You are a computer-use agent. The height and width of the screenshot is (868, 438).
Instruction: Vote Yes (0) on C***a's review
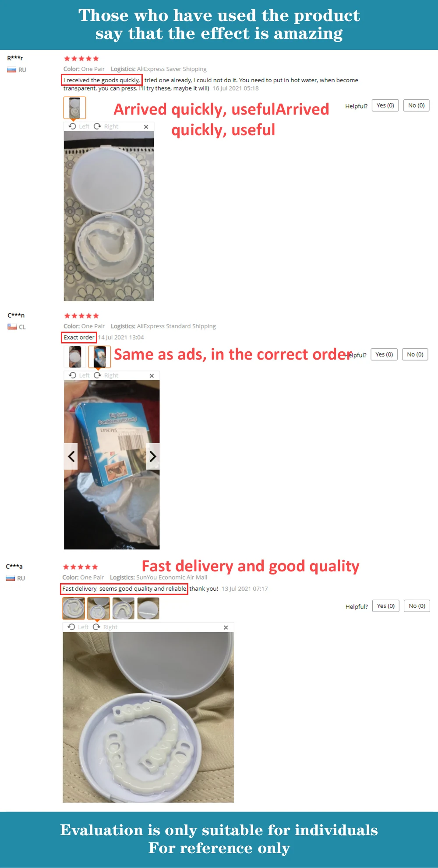[386, 606]
